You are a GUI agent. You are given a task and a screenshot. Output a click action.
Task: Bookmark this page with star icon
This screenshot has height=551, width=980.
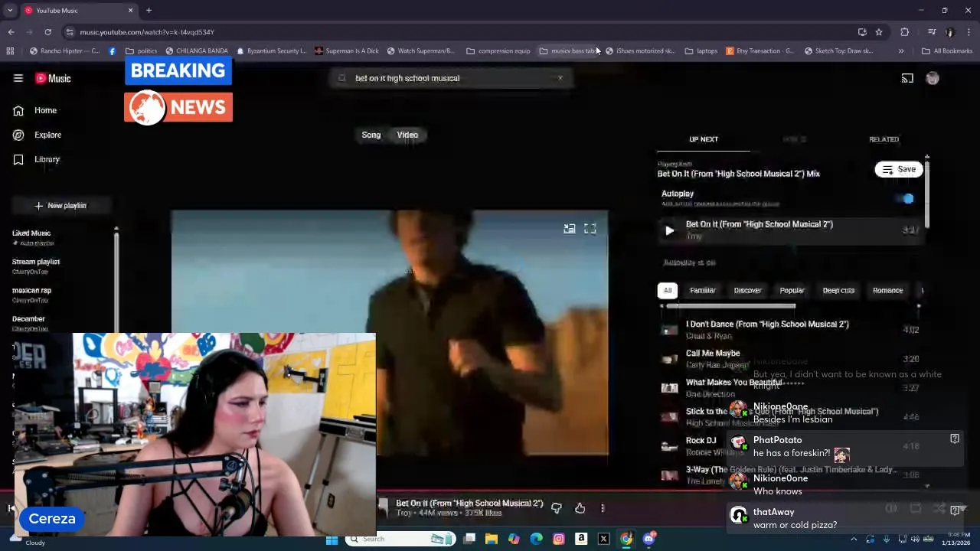pyautogui.click(x=879, y=32)
